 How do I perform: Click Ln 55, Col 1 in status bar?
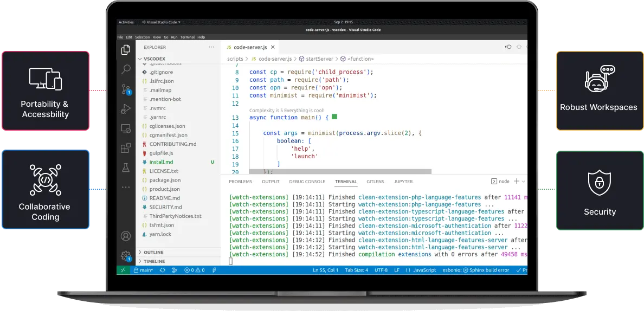[325, 270]
